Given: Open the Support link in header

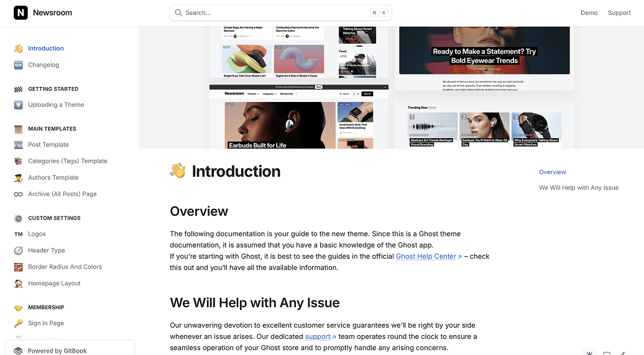Looking at the screenshot, I should coord(619,12).
